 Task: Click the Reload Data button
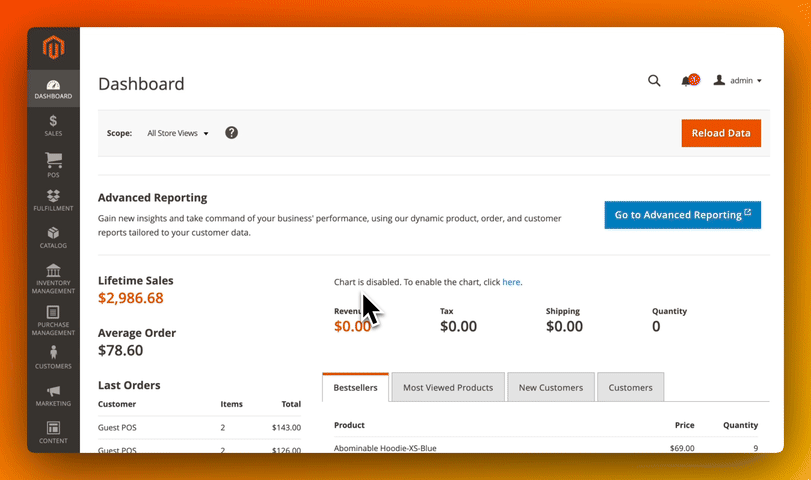coord(720,133)
